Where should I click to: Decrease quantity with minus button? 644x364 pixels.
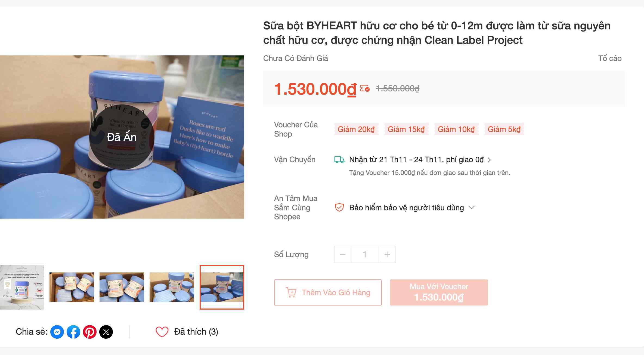pos(343,254)
